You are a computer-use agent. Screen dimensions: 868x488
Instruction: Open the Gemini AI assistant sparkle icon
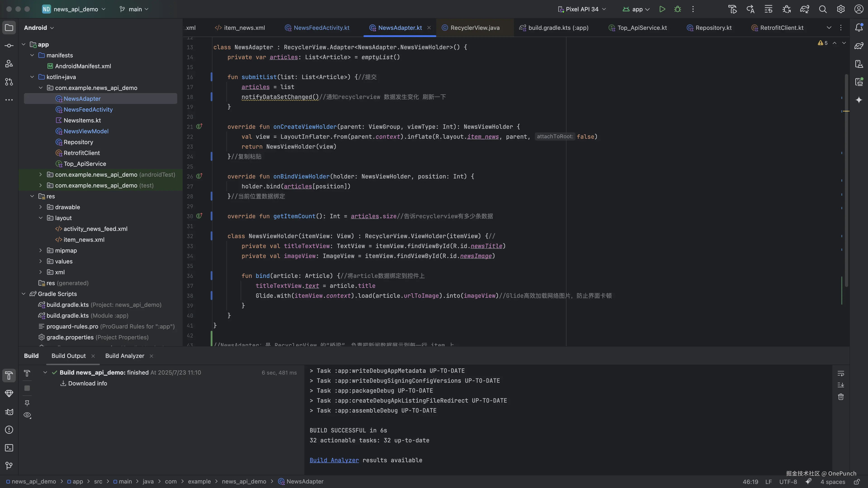tap(859, 100)
